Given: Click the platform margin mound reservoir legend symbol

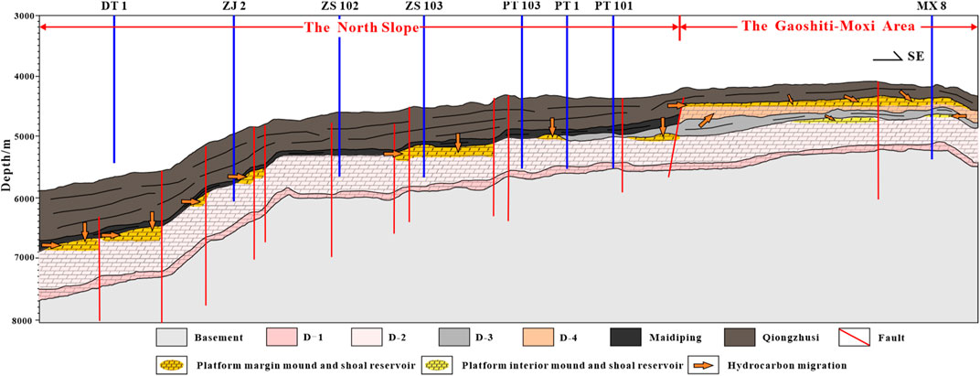Looking at the screenshot, I should pos(171,365).
